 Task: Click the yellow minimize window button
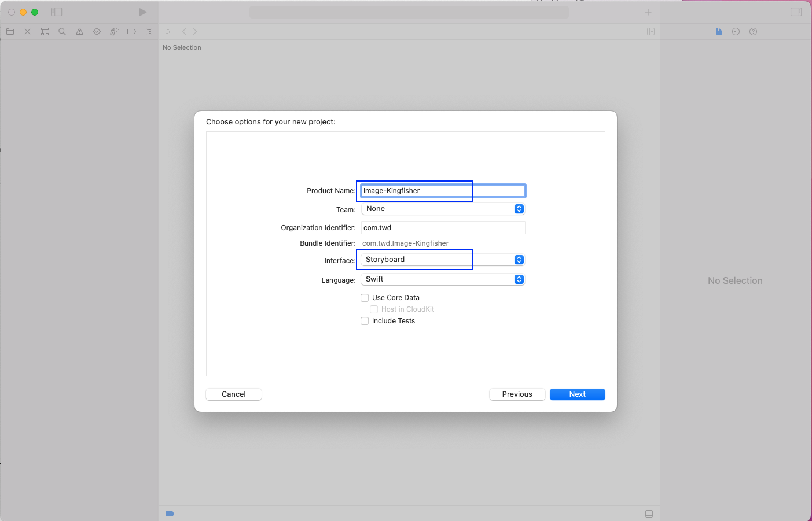click(x=23, y=12)
